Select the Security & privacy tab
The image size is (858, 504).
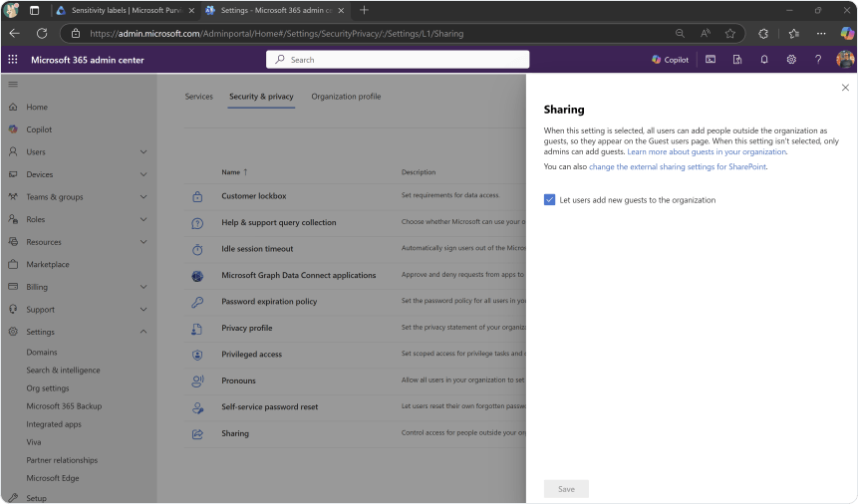[x=261, y=97]
